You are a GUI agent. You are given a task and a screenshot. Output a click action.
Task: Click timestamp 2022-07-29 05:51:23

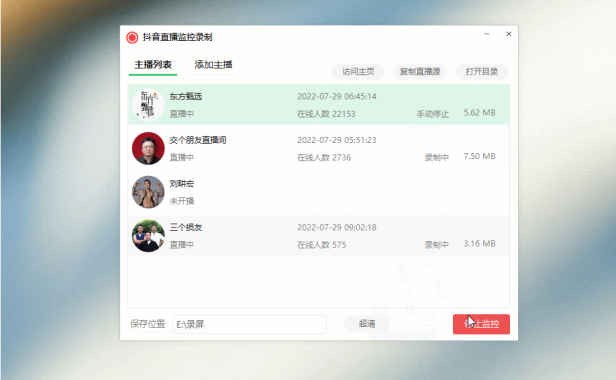click(337, 140)
